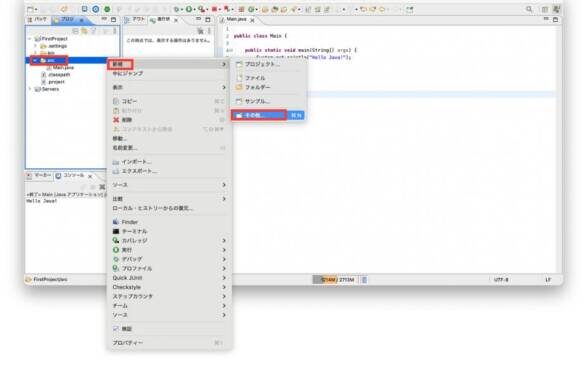Click UTF-8 encoding in the status bar
Viewport: 587px width, 368px height.
tap(501, 280)
